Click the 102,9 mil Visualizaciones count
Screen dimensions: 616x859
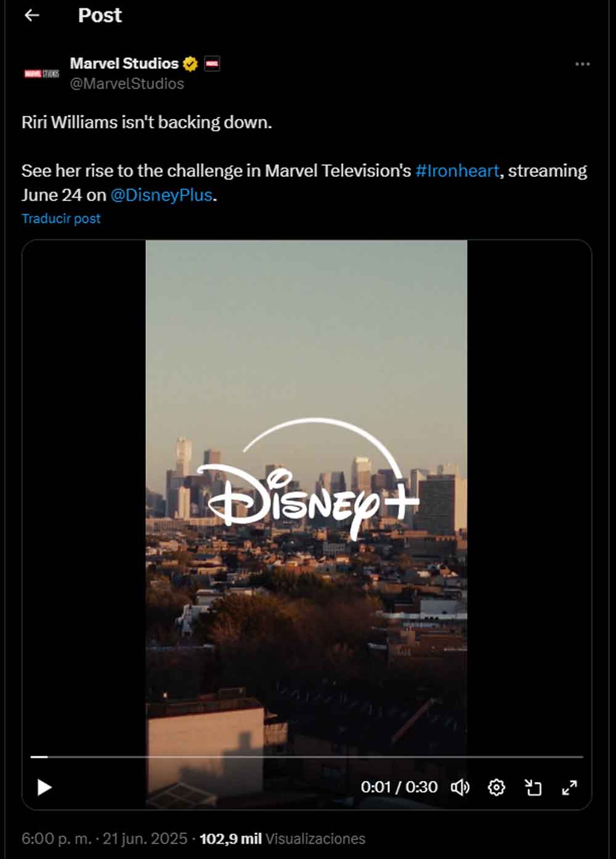[x=282, y=839]
